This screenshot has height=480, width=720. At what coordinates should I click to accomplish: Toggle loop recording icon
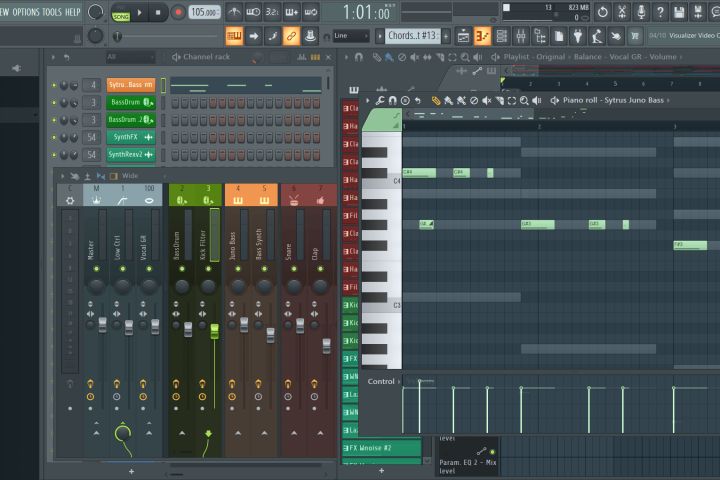coord(311,12)
